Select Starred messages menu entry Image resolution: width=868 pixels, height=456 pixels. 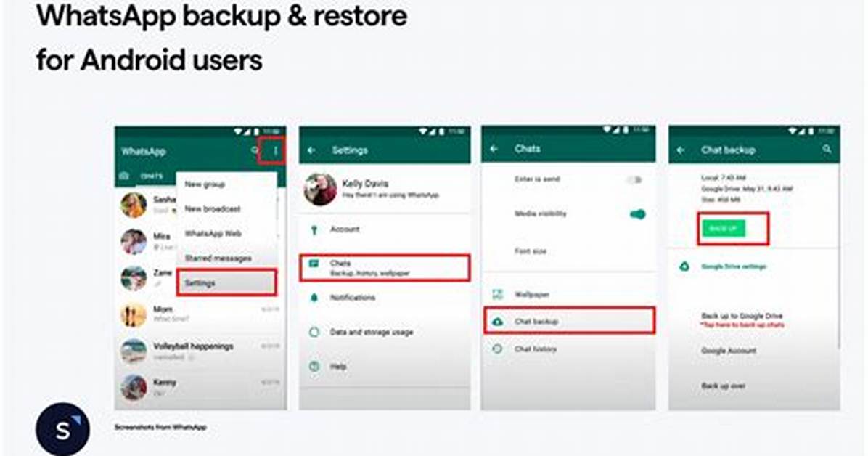[218, 258]
